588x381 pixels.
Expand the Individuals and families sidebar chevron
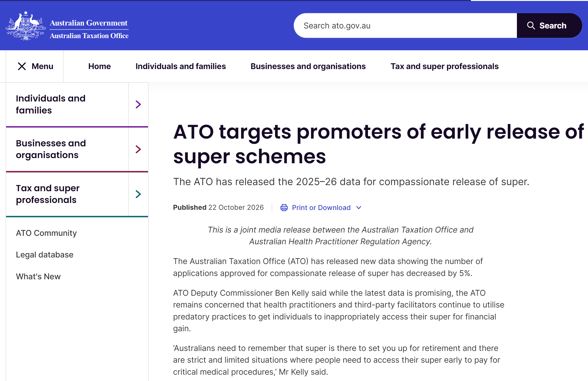point(138,104)
